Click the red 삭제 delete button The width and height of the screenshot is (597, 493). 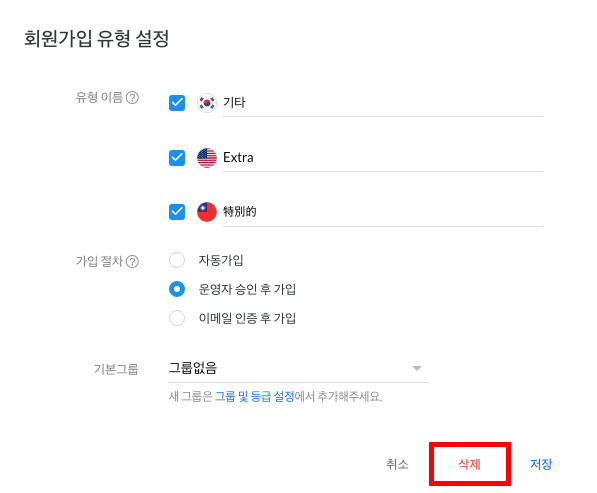pyautogui.click(x=469, y=464)
